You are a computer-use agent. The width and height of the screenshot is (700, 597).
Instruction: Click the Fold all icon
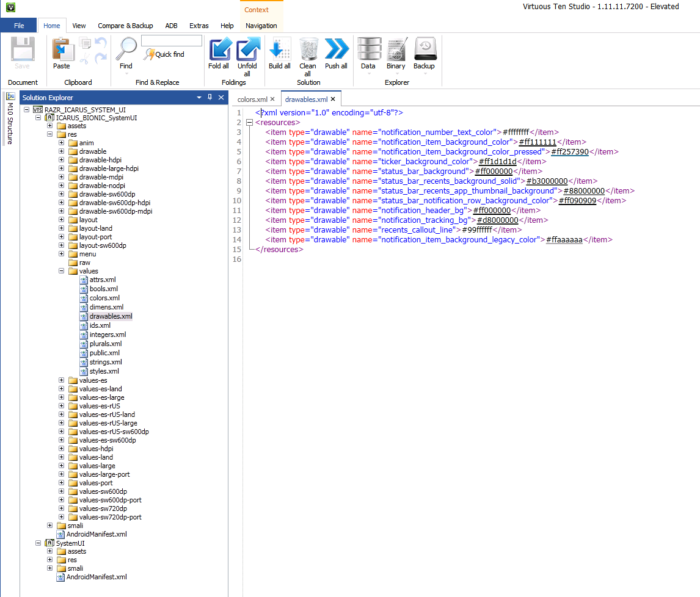219,50
